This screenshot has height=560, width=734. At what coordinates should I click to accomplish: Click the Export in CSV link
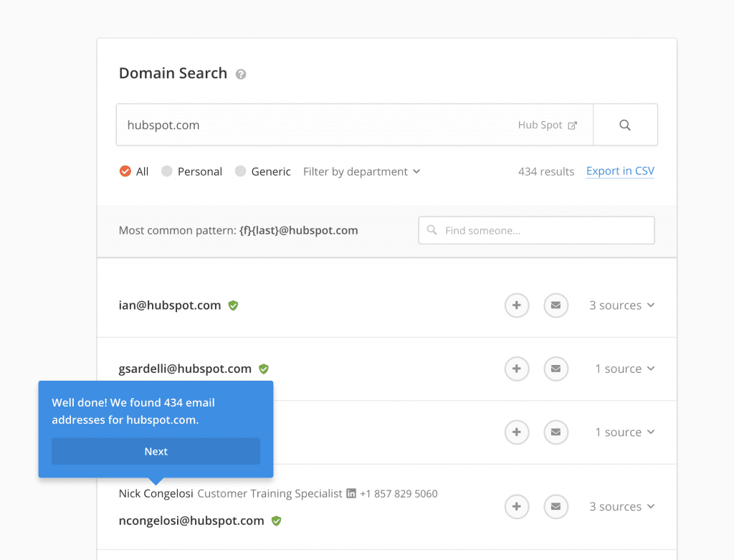point(619,171)
